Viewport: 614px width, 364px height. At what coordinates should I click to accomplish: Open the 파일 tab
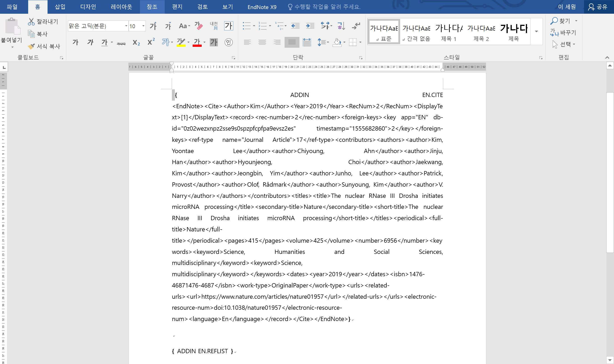click(x=12, y=7)
